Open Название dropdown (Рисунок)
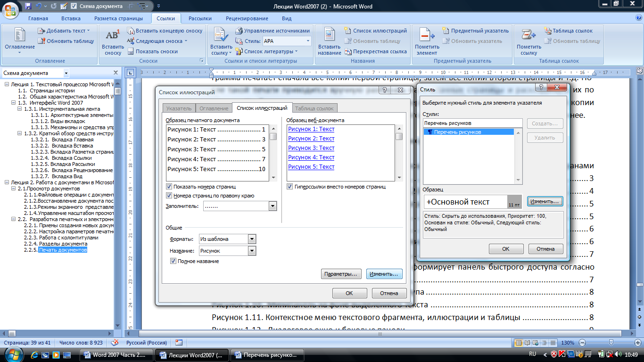Viewport: 644px width, 362px height. [252, 251]
